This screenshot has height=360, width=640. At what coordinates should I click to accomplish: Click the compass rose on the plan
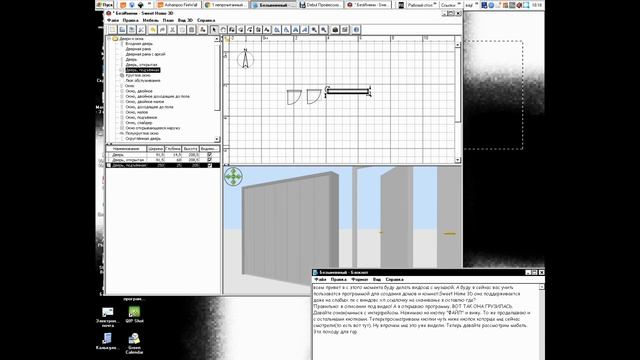(x=245, y=60)
